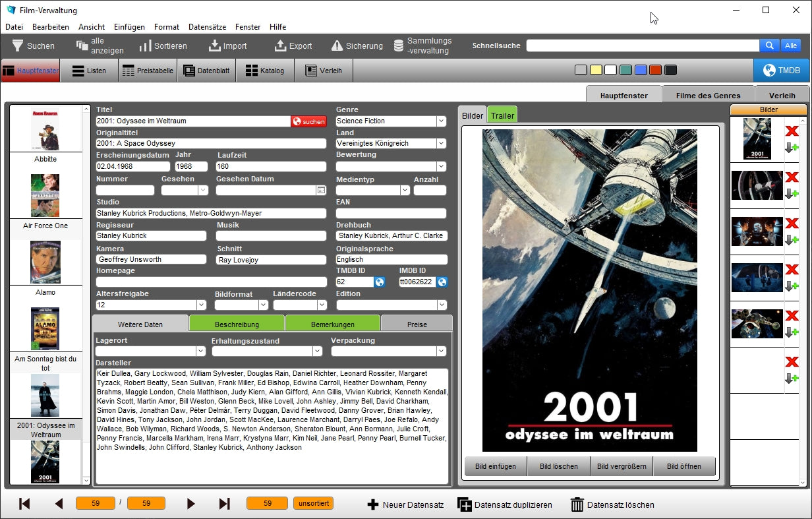
Task: Expand the Medientyp dropdown
Action: [x=405, y=191]
